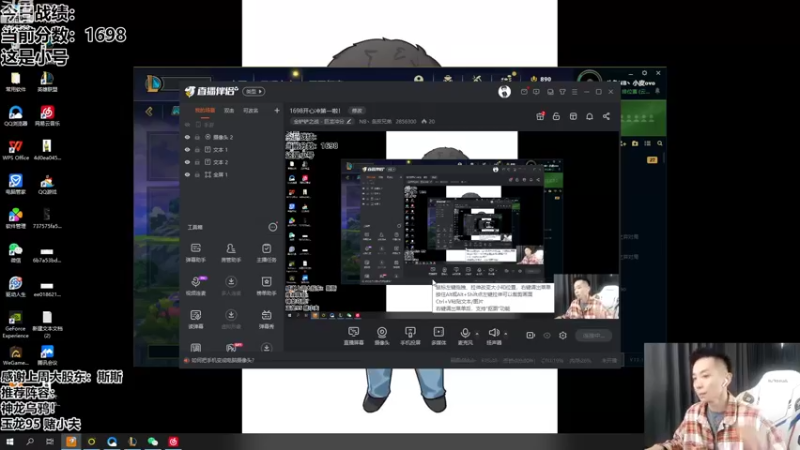Open the notification bell in room header
This screenshot has width=800, height=450.
pyautogui.click(x=589, y=116)
